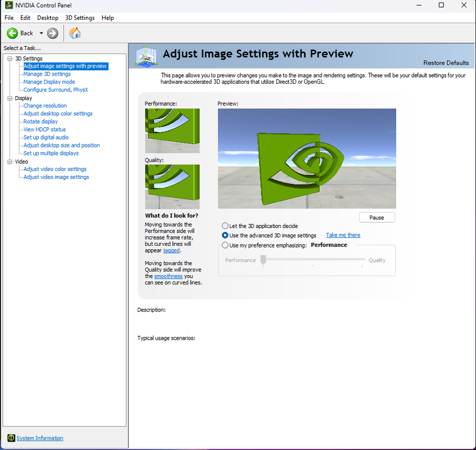Open the Back history dropdown arrow
The height and width of the screenshot is (450, 476).
41,33
